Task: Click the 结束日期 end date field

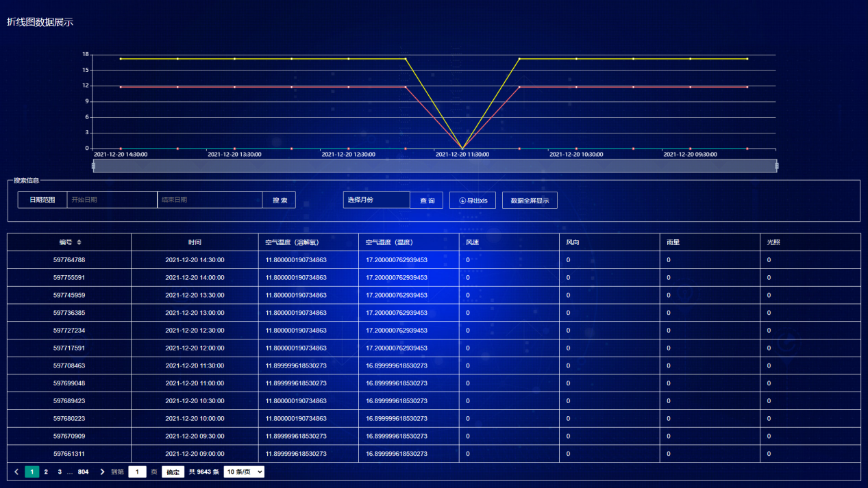Action: (x=210, y=200)
